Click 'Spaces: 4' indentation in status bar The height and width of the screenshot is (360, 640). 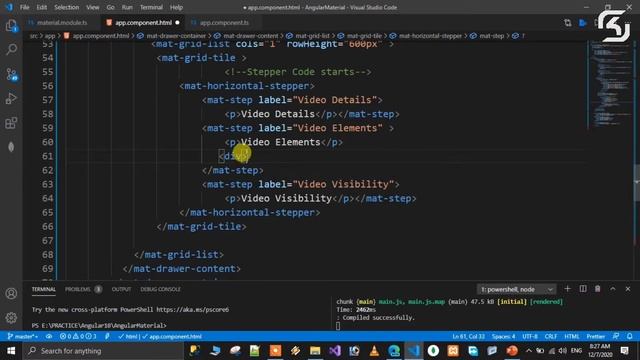tap(503, 337)
